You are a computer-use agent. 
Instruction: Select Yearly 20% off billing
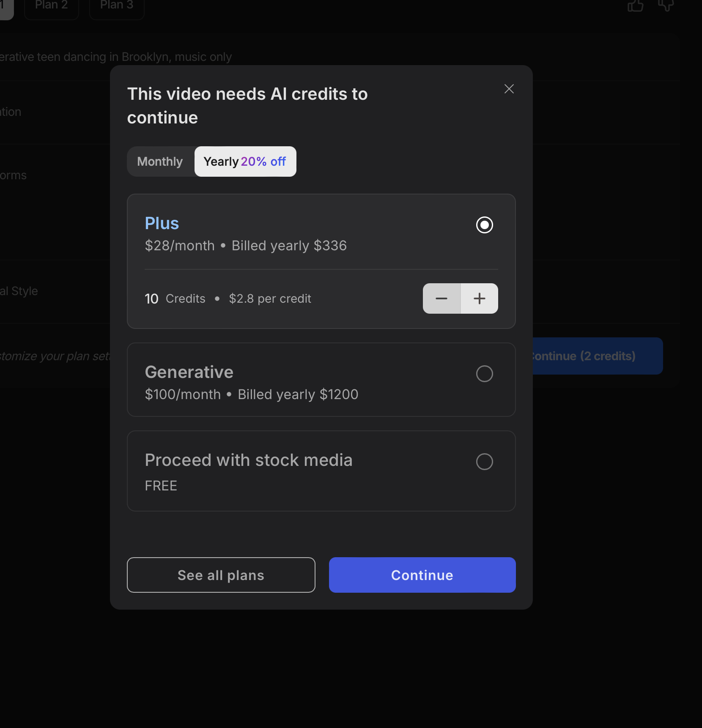pyautogui.click(x=245, y=161)
